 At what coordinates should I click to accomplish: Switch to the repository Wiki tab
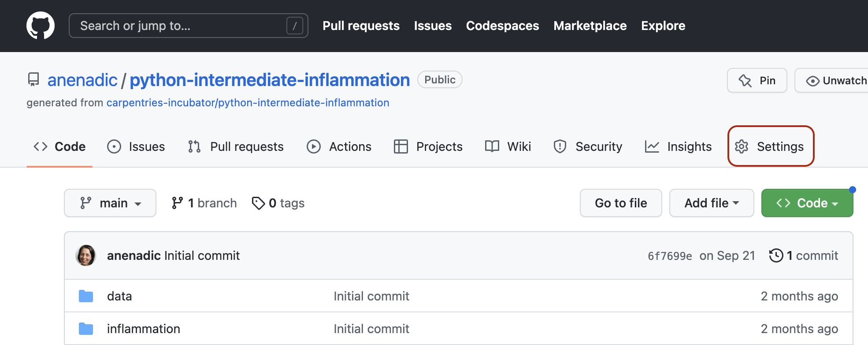pyautogui.click(x=508, y=146)
